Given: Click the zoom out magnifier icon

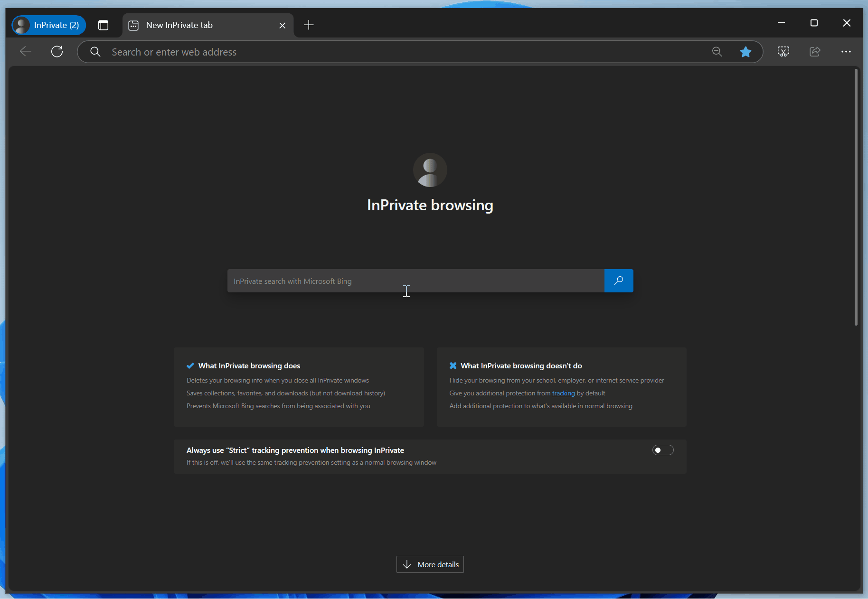Looking at the screenshot, I should coord(717,52).
